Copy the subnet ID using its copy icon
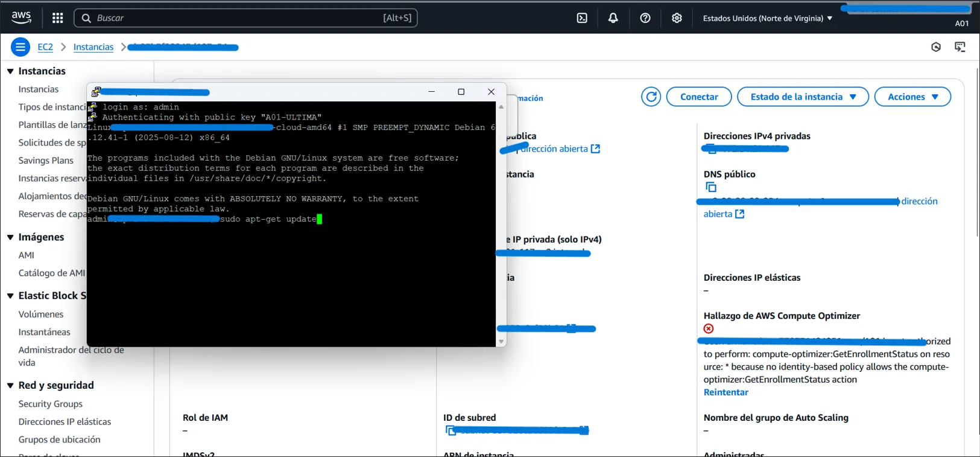The height and width of the screenshot is (457, 980). pos(450,430)
